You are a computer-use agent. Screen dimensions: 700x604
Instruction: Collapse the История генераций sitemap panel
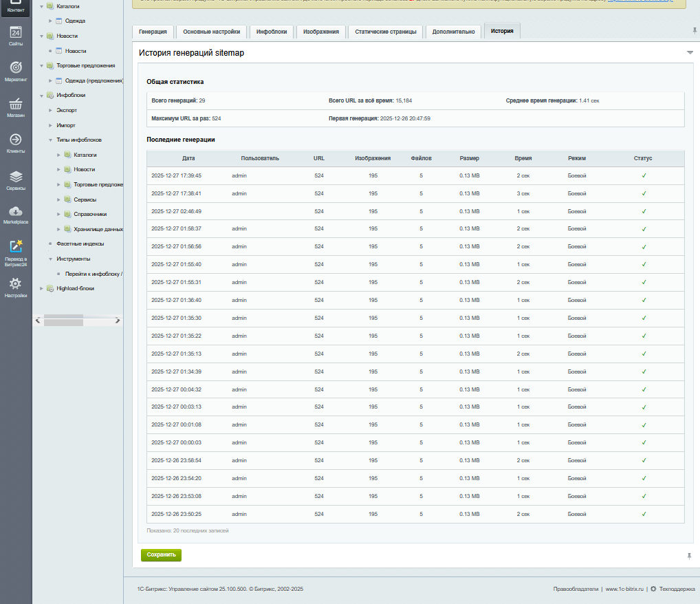click(689, 53)
